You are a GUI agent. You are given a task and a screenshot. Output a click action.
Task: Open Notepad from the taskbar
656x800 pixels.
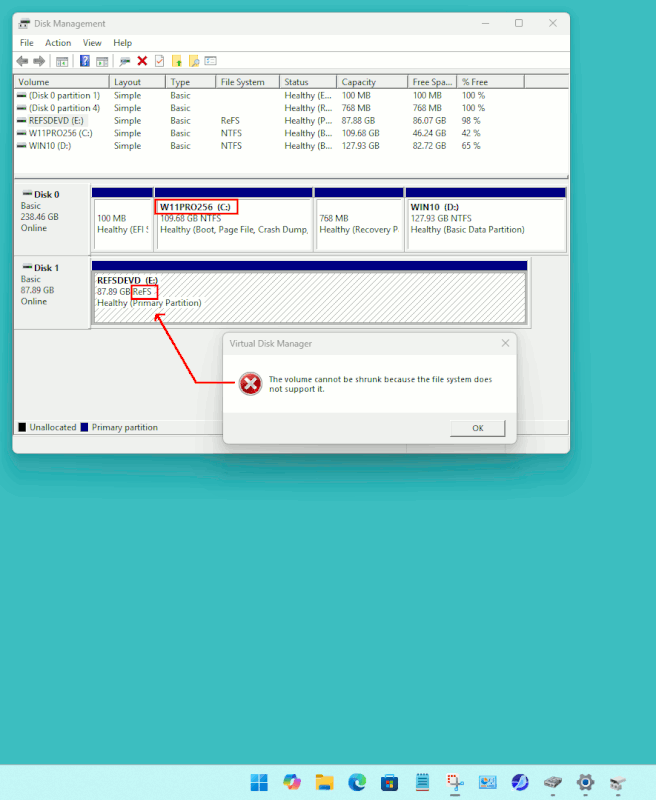[x=422, y=782]
